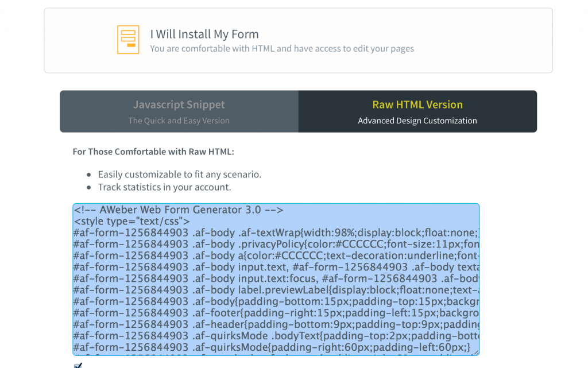Click inside the raw HTML code textarea
The height and width of the screenshot is (368, 588).
tap(276, 279)
